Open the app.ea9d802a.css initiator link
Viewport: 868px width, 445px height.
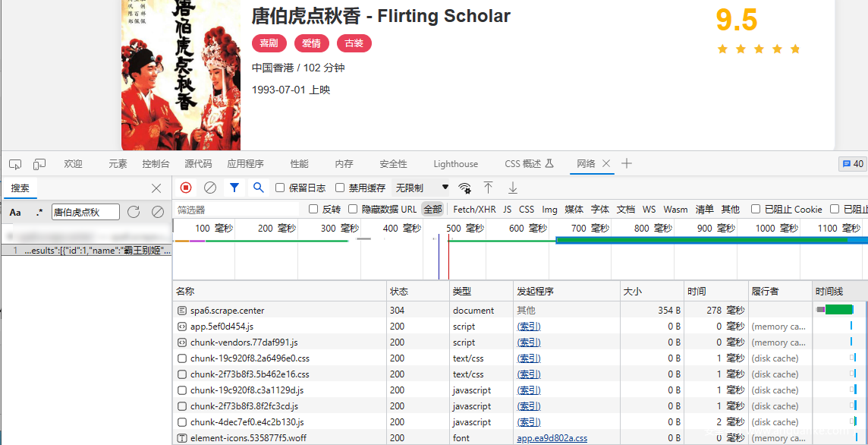click(x=552, y=438)
